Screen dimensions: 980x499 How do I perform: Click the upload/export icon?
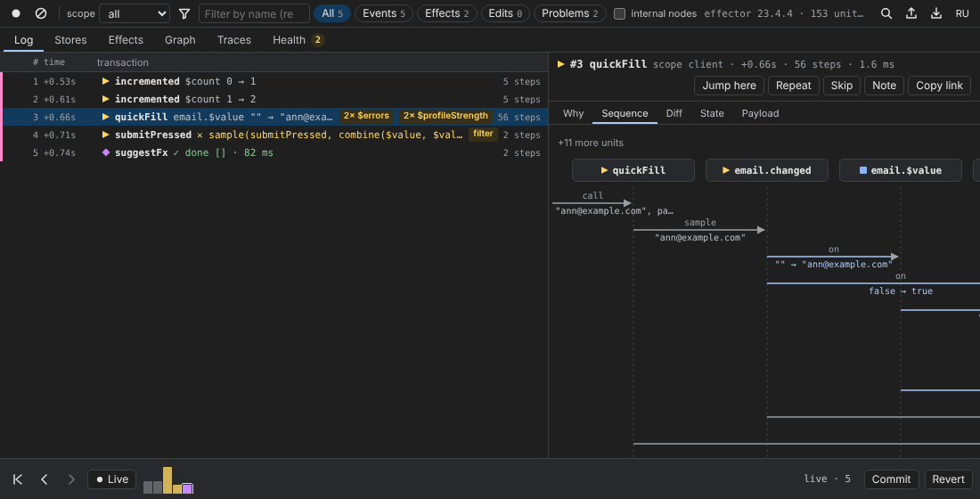pos(911,13)
